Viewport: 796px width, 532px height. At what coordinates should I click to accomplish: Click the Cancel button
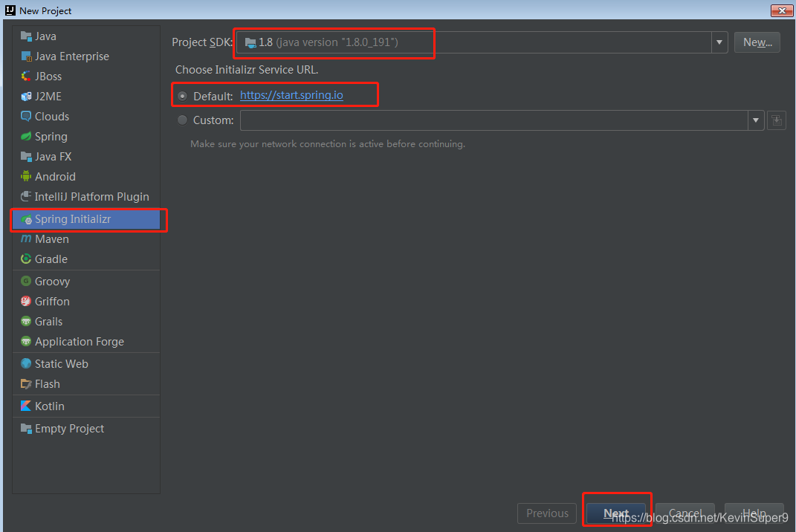tap(685, 513)
